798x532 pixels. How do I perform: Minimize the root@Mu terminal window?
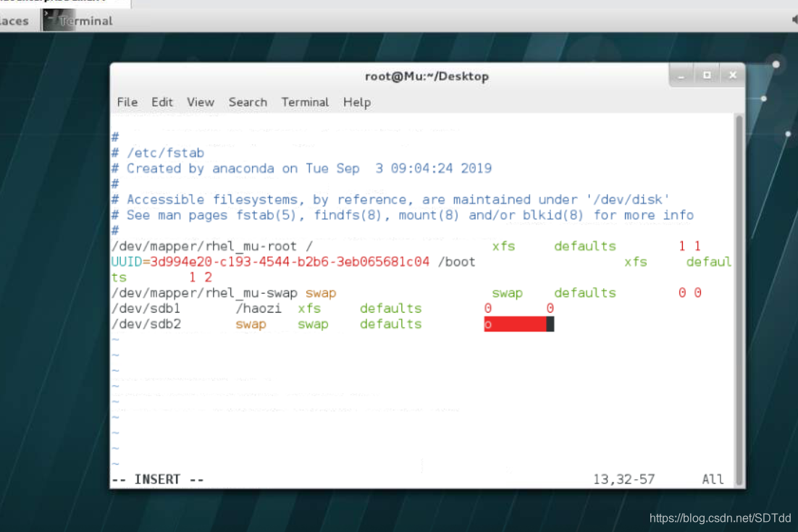[681, 76]
